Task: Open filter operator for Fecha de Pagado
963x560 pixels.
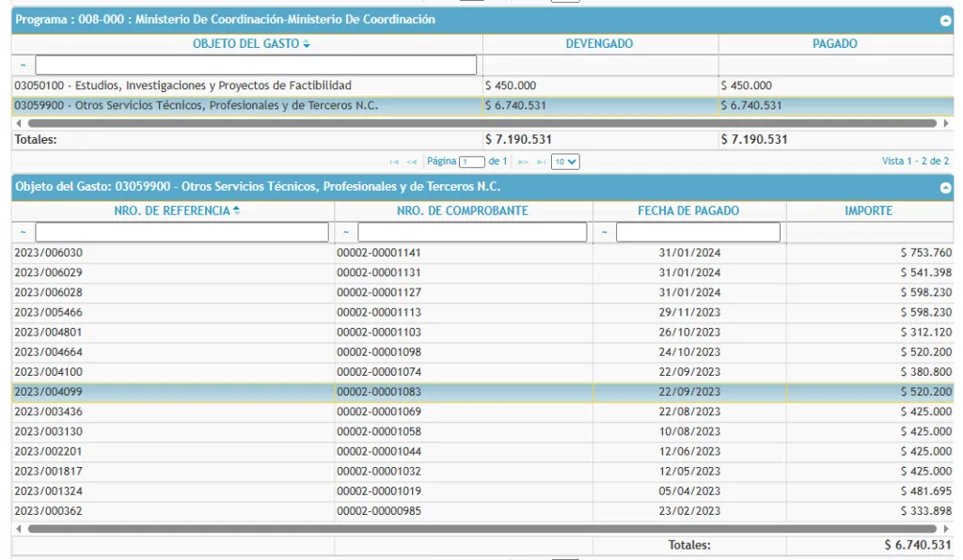Action: [604, 232]
